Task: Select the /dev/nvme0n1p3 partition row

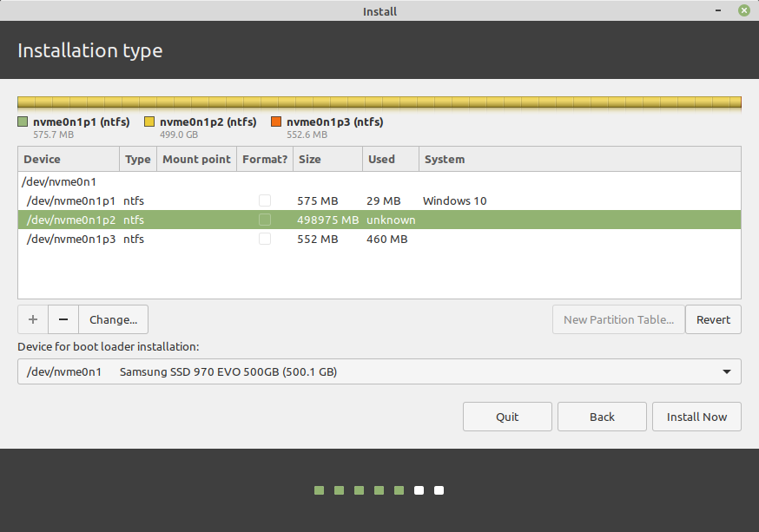Action: point(379,239)
